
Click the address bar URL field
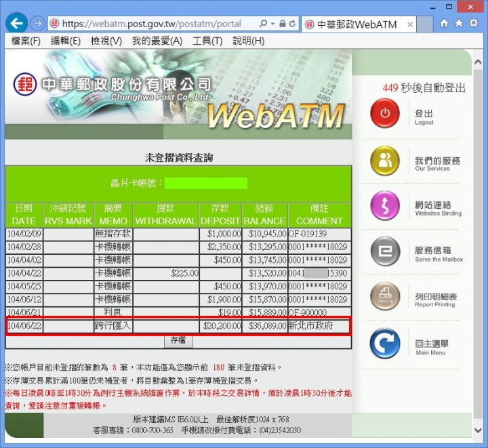[152, 24]
